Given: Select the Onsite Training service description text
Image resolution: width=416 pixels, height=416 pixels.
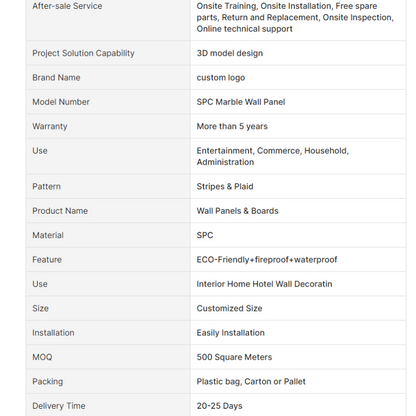Looking at the screenshot, I should tap(295, 17).
